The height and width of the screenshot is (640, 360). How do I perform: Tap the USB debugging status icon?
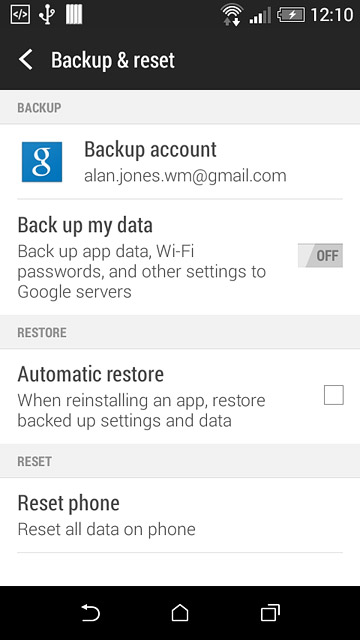20,15
